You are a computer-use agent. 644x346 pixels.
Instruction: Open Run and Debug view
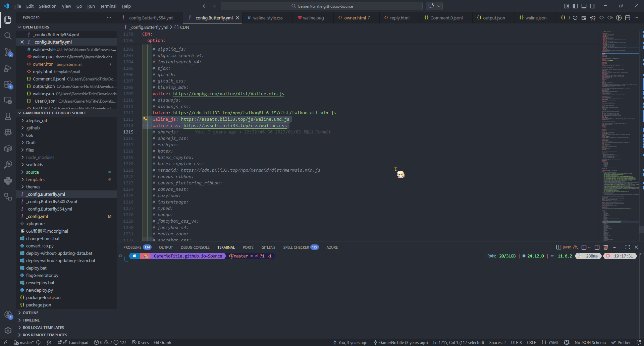[8, 68]
